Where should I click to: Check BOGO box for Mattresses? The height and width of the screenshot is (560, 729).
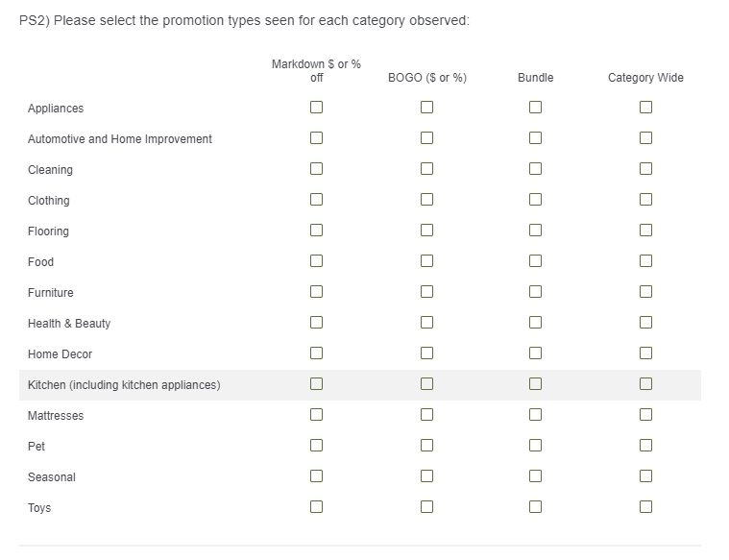426,415
